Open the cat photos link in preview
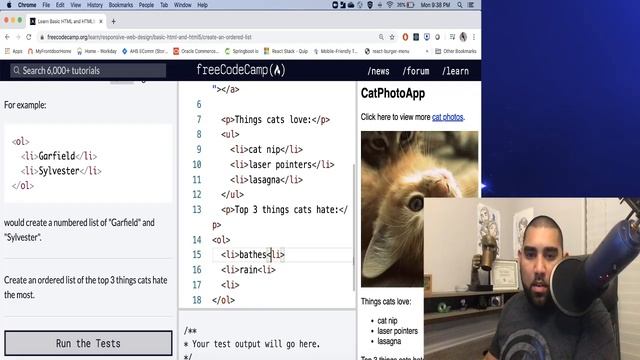This screenshot has width=640, height=360. click(447, 117)
